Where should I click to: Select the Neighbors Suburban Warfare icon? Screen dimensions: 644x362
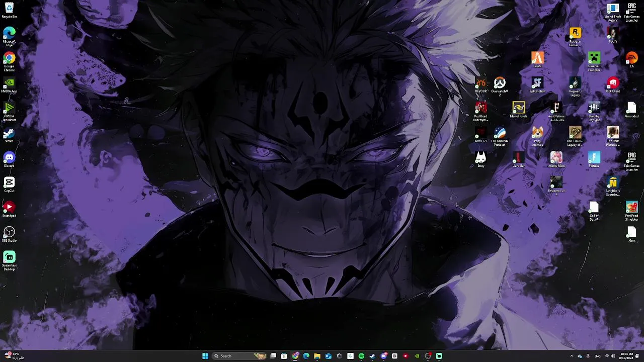coord(613,187)
